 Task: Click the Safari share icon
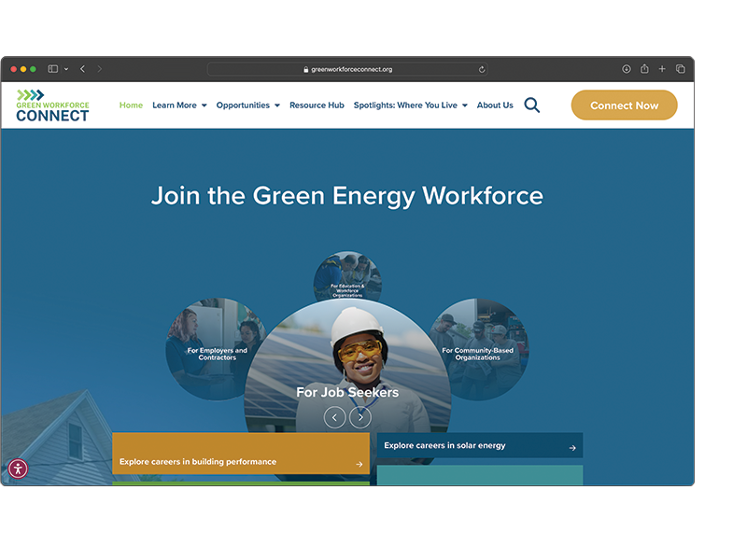pyautogui.click(x=644, y=69)
